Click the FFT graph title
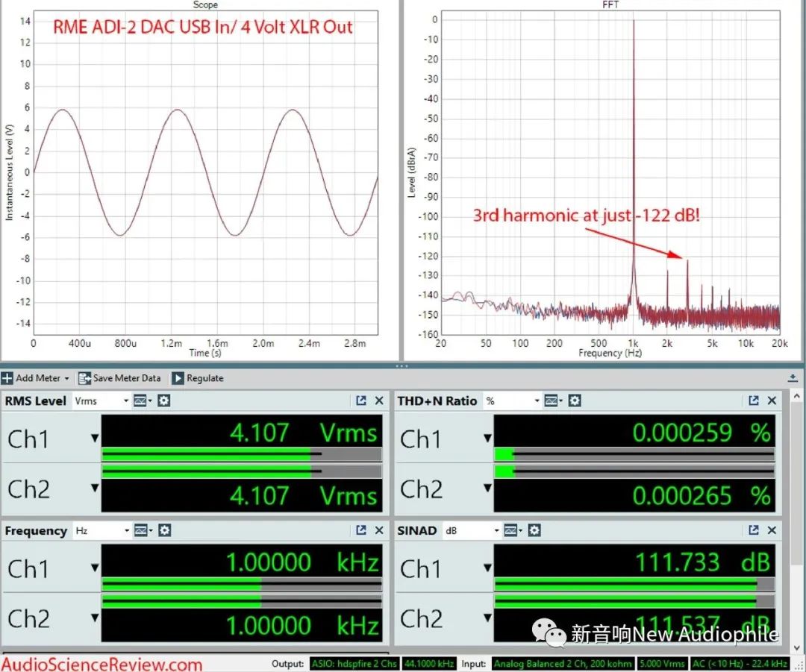Image resolution: width=806 pixels, height=672 pixels. (x=610, y=4)
